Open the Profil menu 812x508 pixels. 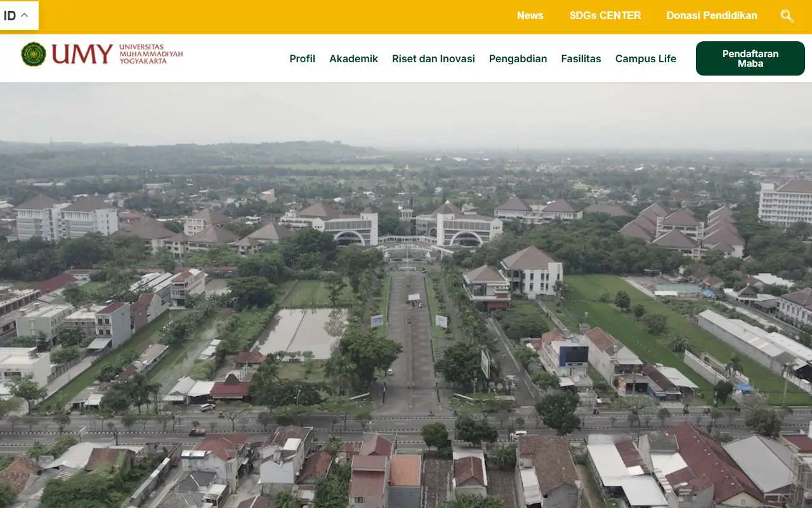coord(302,58)
